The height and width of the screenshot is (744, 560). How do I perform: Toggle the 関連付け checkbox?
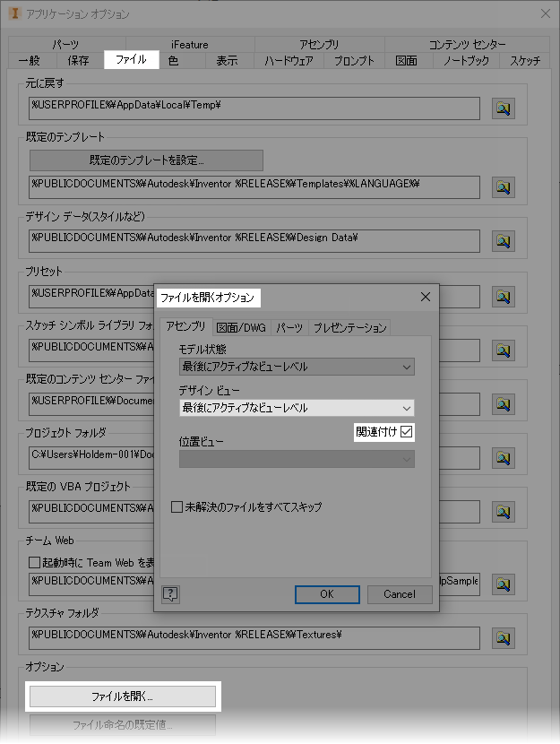[407, 432]
